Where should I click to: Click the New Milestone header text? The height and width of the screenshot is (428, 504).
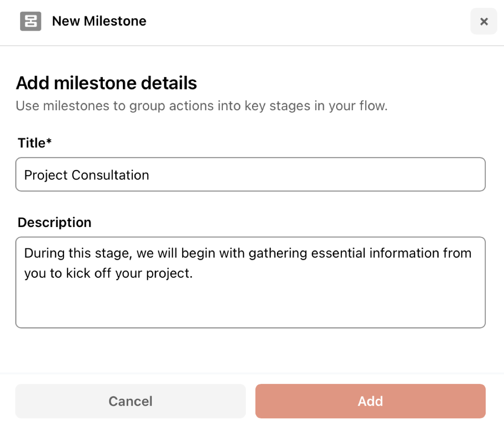click(x=99, y=21)
